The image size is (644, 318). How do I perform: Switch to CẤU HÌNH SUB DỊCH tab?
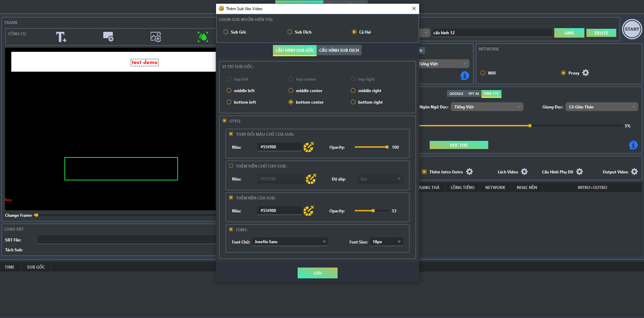click(x=339, y=50)
